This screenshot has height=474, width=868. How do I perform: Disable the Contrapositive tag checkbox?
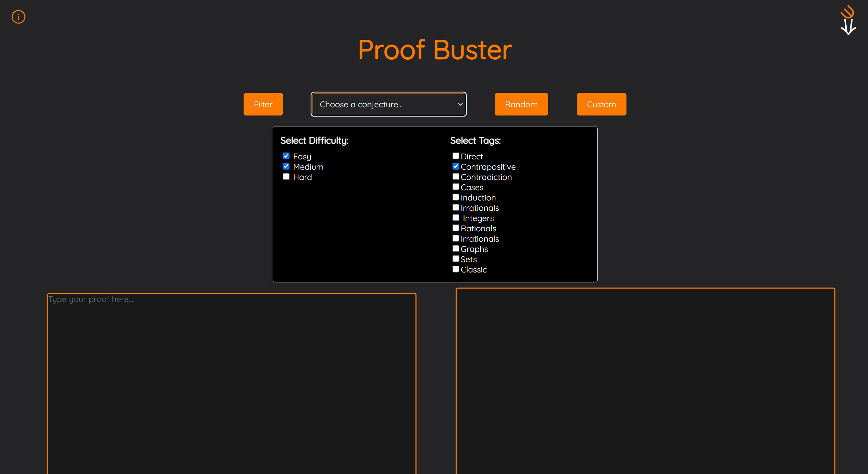point(456,166)
